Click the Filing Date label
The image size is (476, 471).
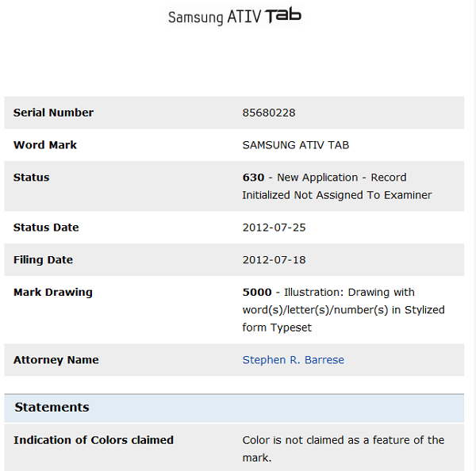(x=43, y=260)
